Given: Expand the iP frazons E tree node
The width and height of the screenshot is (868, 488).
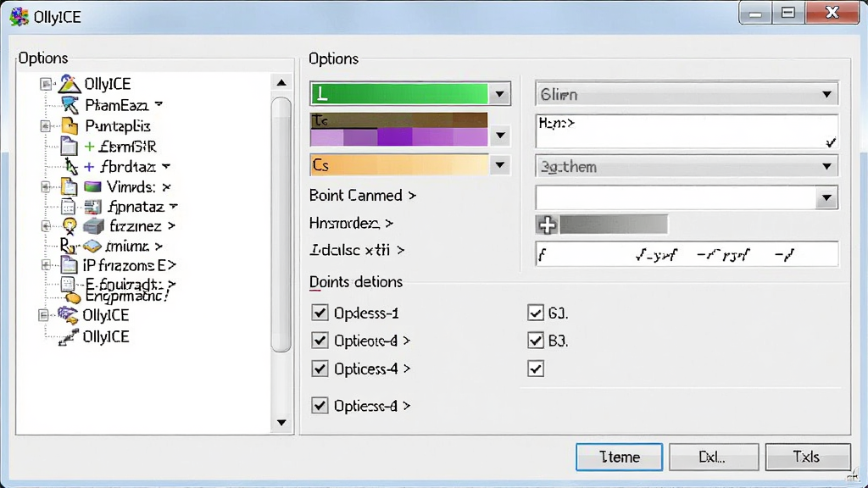Looking at the screenshot, I should click(x=46, y=265).
